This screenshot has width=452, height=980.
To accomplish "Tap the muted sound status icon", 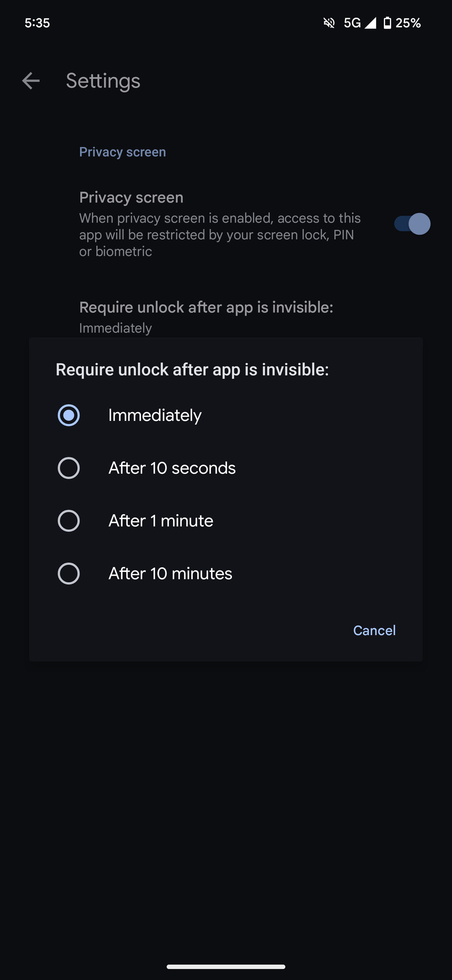I will coord(329,23).
